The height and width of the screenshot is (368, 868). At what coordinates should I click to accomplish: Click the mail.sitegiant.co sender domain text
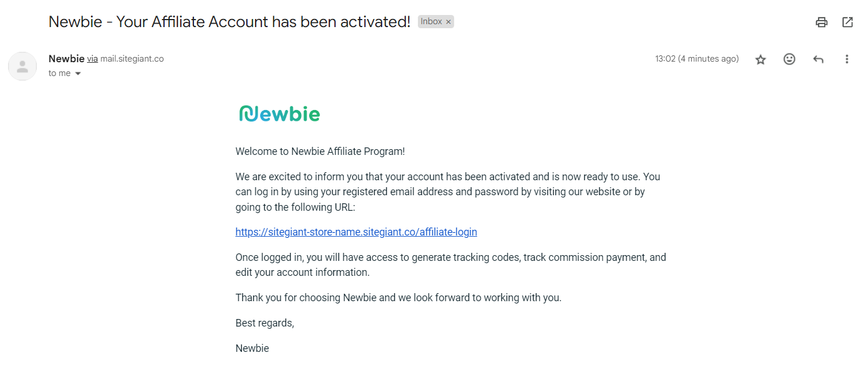point(132,59)
